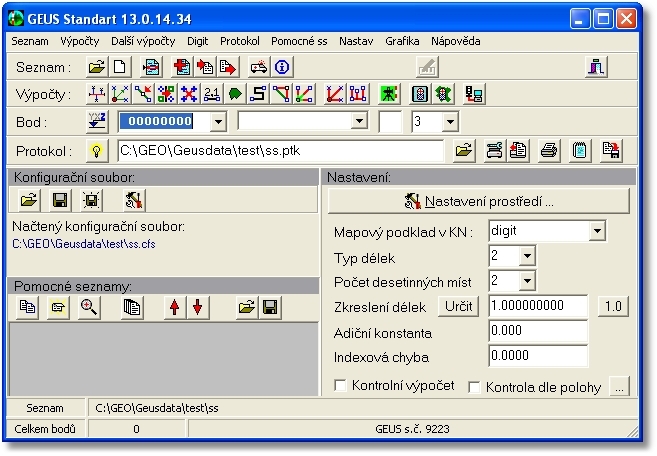Open the Nápověda help menu

(x=455, y=41)
